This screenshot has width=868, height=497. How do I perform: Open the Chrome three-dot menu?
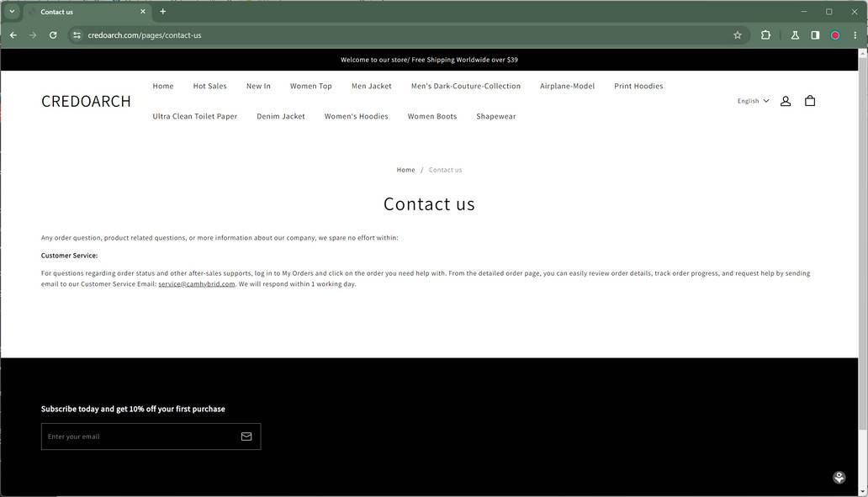point(855,34)
